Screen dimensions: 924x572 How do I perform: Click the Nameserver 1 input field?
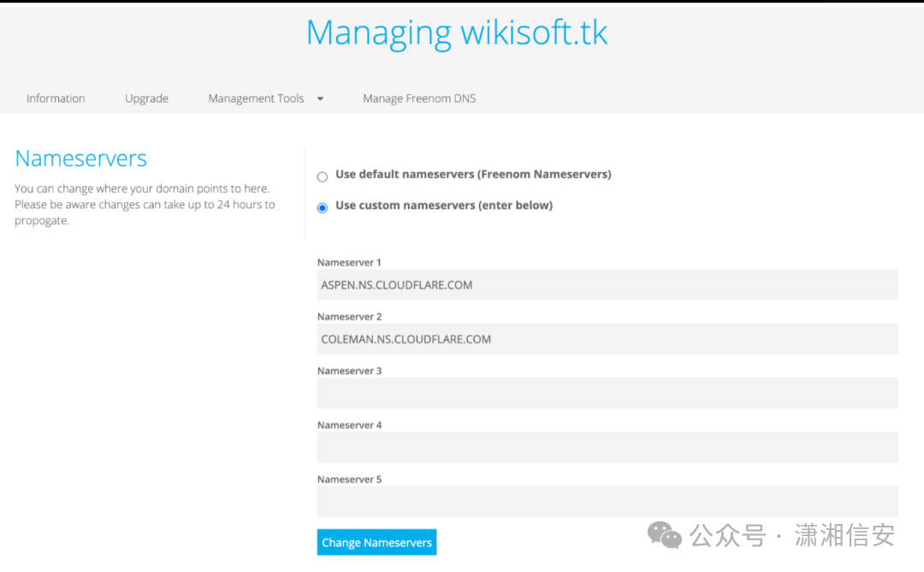(x=607, y=285)
